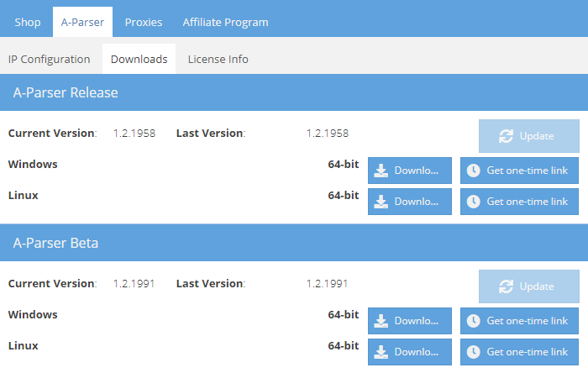Image resolution: width=588 pixels, height=373 pixels.
Task: Open the License Info sub-tab
Action: coord(218,60)
